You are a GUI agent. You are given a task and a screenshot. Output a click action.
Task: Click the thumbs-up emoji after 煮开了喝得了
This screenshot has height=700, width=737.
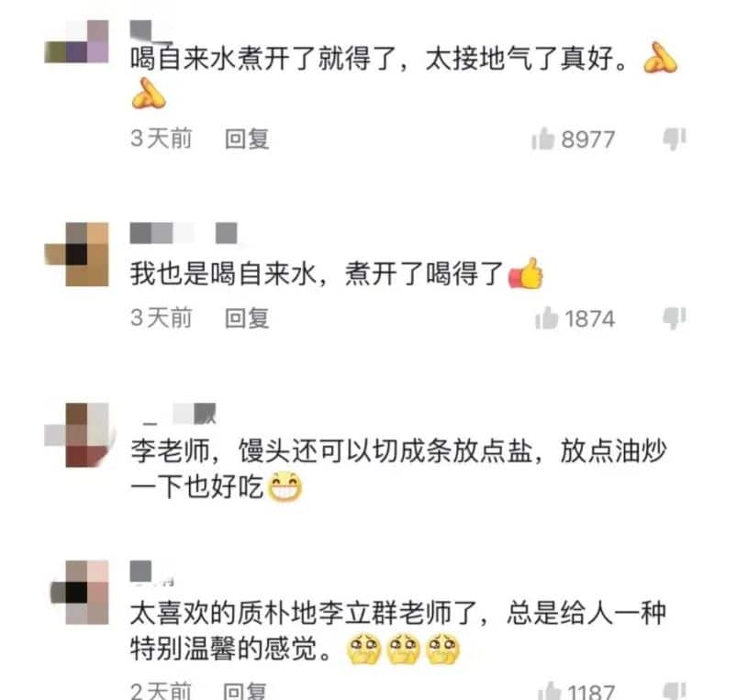tap(526, 273)
